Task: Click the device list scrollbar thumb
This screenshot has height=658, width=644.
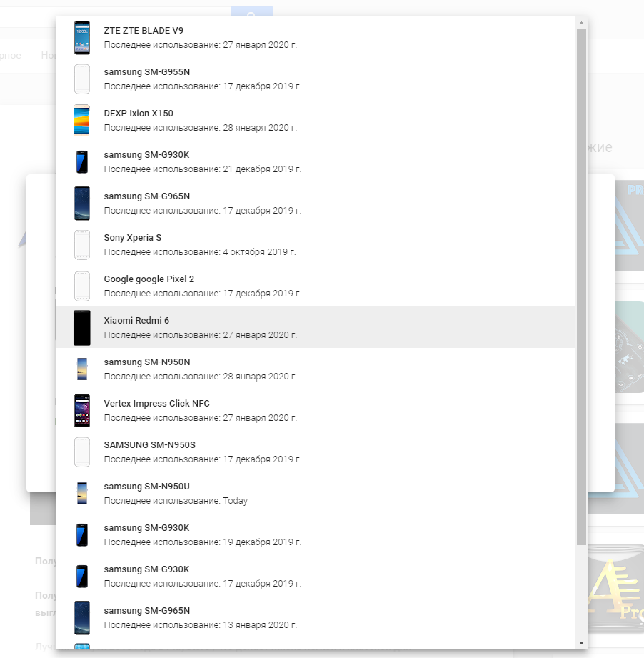Action: click(581, 287)
